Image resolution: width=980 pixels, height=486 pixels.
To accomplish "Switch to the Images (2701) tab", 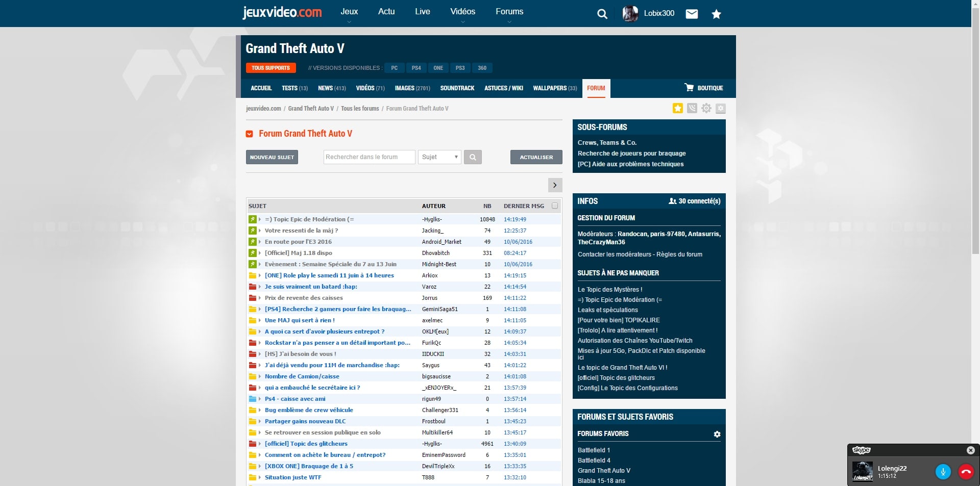I will click(412, 88).
